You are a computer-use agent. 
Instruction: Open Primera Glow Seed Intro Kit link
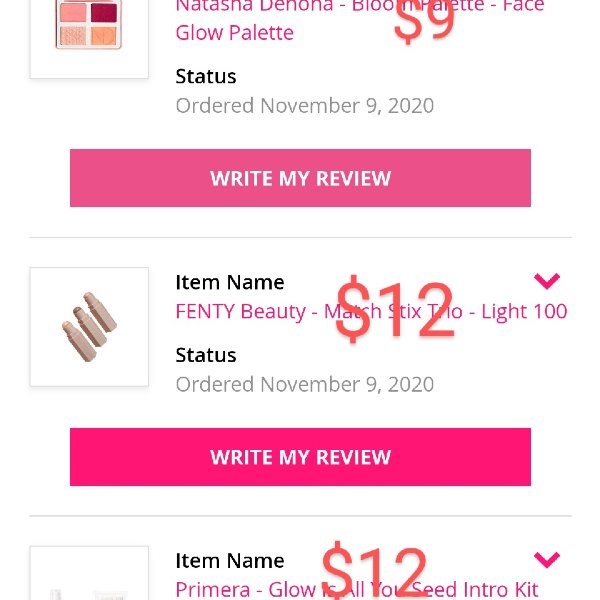[x=357, y=589]
